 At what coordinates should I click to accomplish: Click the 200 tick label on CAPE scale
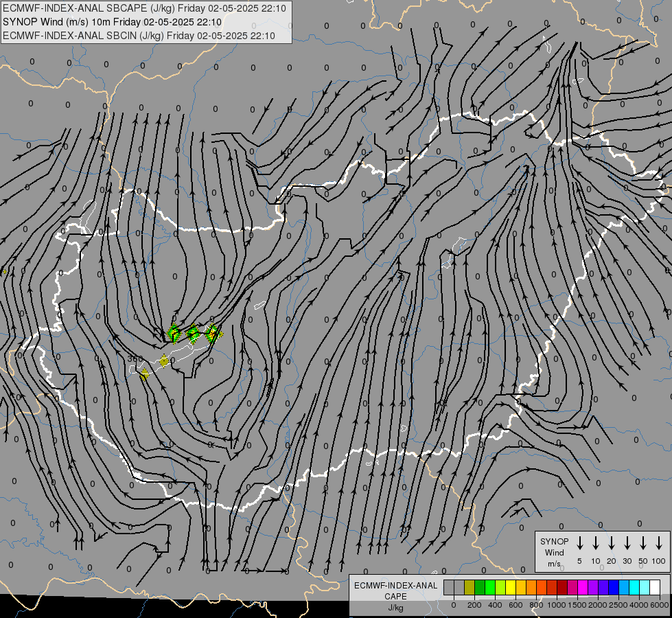(x=474, y=605)
